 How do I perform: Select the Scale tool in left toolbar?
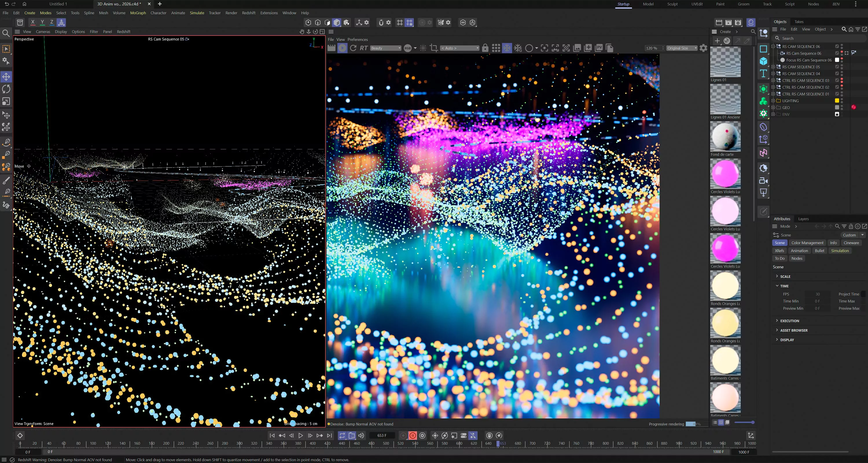tap(6, 102)
